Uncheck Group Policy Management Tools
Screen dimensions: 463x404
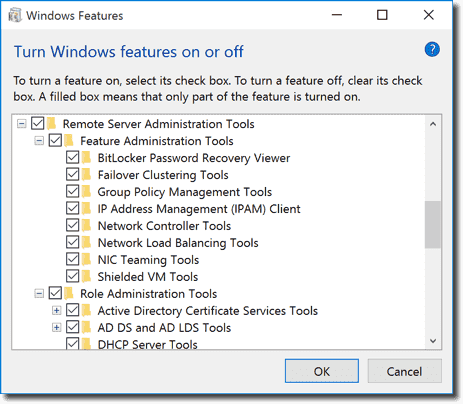(72, 191)
